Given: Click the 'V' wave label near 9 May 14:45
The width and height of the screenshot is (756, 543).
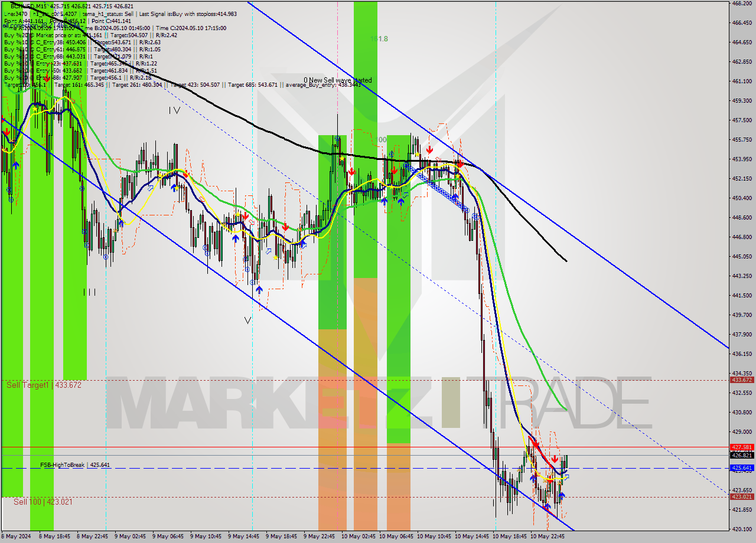Looking at the screenshot, I should pos(247,320).
